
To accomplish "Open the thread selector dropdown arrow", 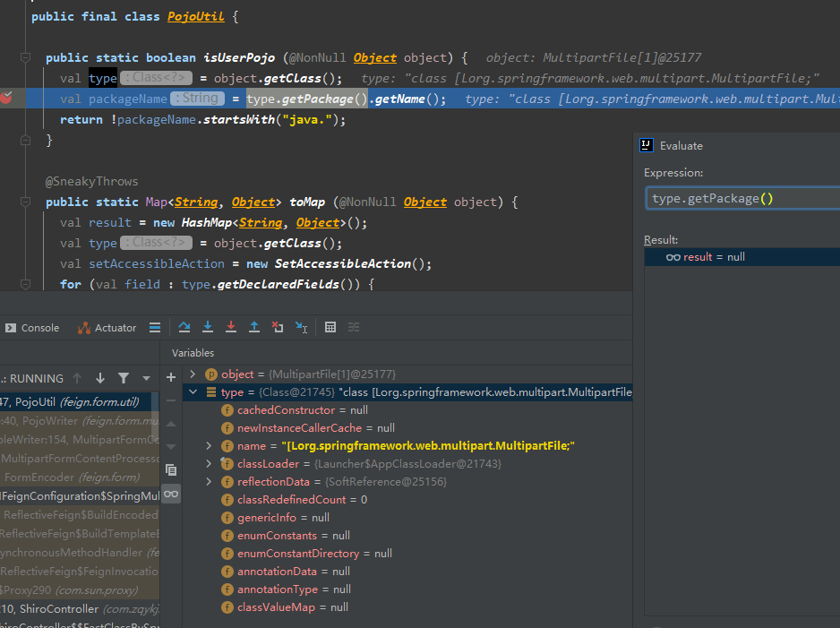I will pyautogui.click(x=146, y=378).
